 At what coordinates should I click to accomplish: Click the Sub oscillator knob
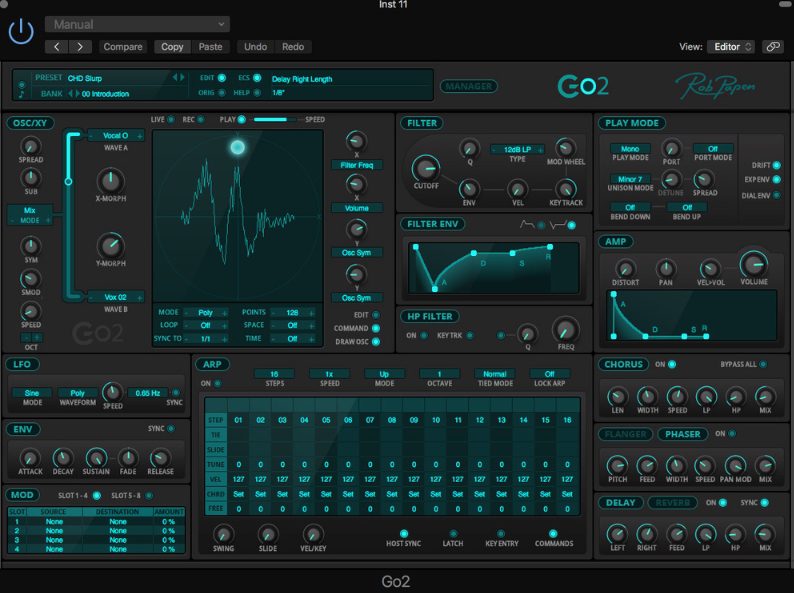pyautogui.click(x=30, y=178)
